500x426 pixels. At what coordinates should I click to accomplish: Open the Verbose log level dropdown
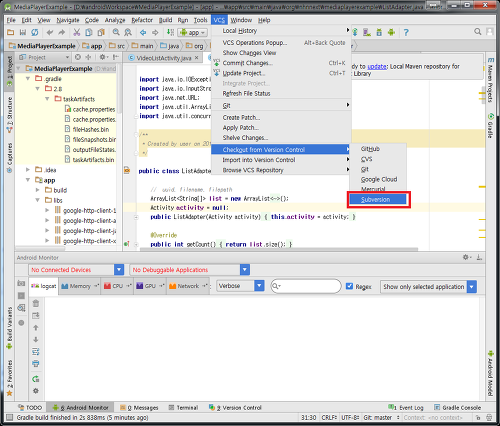click(259, 286)
